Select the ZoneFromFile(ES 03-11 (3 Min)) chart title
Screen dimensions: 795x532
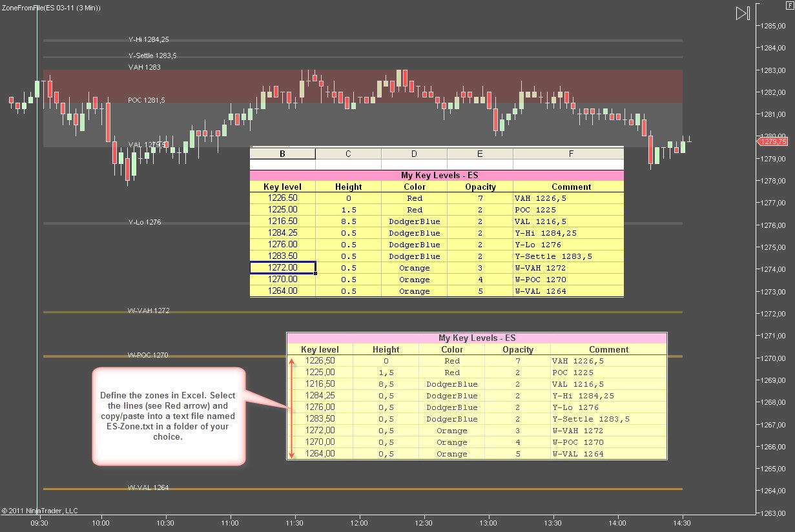coord(50,8)
